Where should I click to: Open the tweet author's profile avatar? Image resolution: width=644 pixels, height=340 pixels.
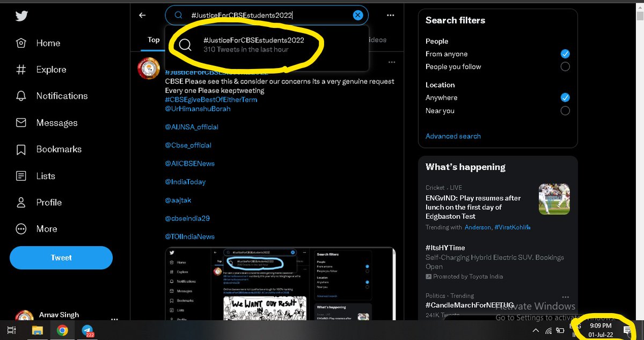pos(149,68)
